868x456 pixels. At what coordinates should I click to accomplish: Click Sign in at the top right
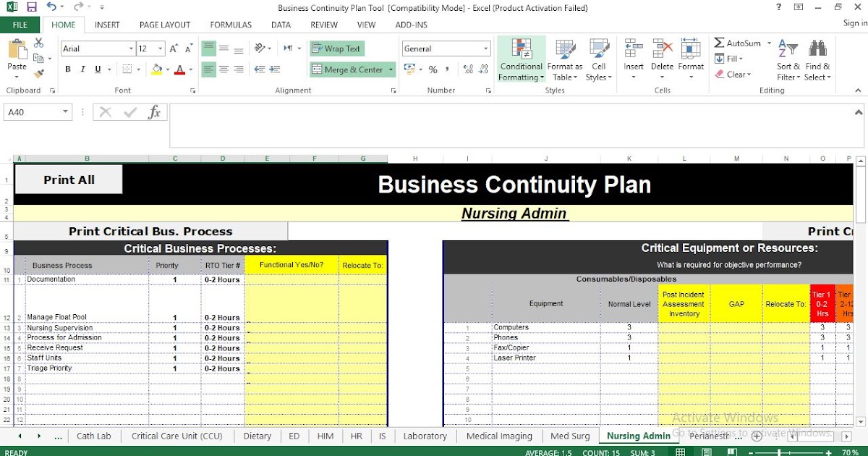[855, 23]
